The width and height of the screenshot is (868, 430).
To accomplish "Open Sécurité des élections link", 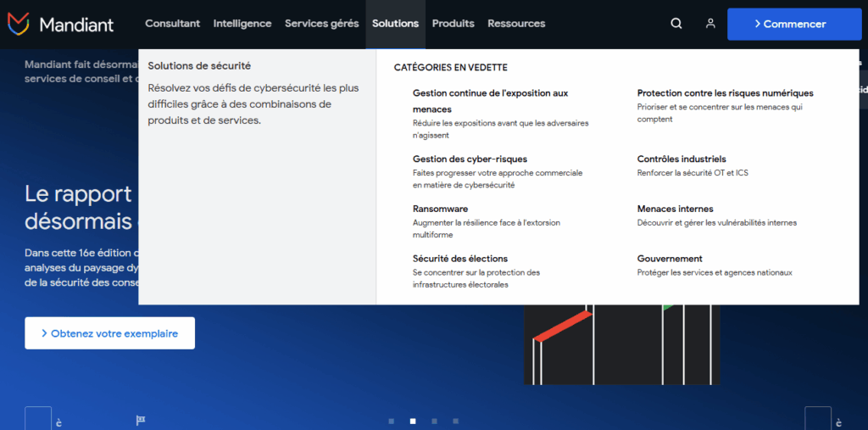I will pyautogui.click(x=460, y=259).
